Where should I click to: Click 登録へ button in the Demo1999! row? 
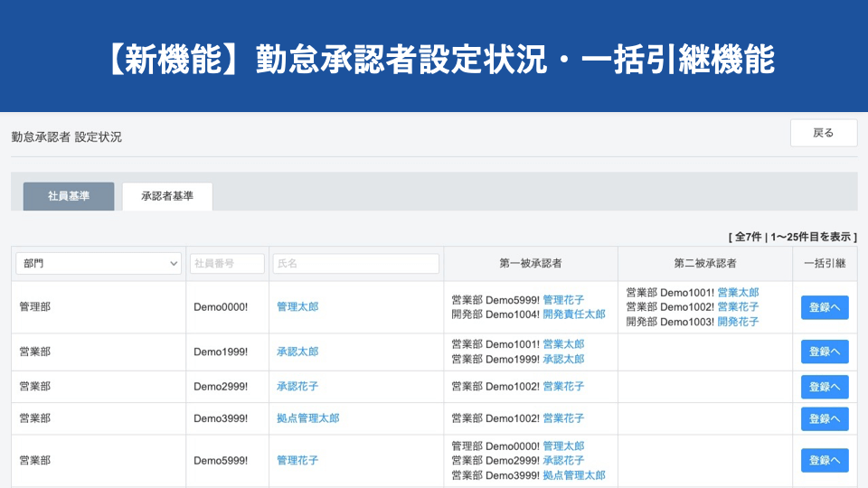pos(825,352)
